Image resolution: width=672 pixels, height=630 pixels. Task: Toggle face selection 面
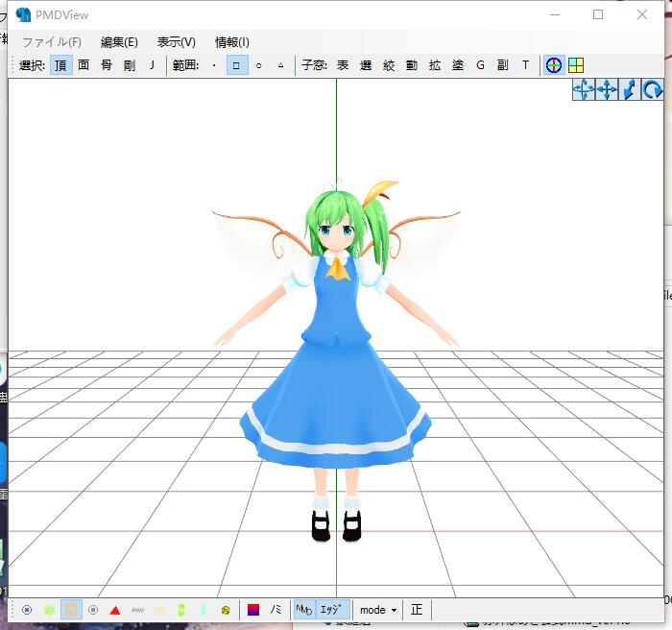coord(84,65)
